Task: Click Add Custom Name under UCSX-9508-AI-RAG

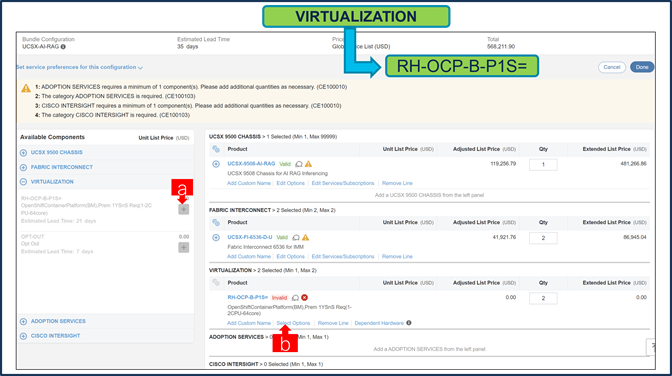Action: [x=249, y=183]
